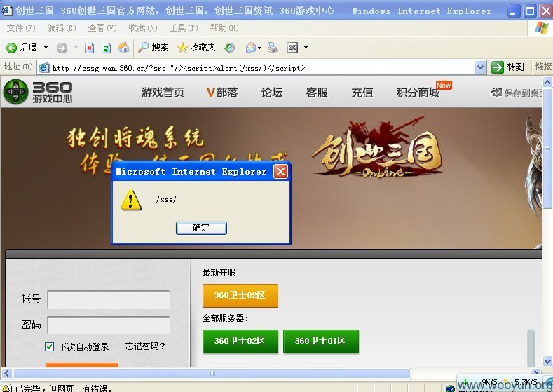Click the page icon in address bar

tap(43, 67)
